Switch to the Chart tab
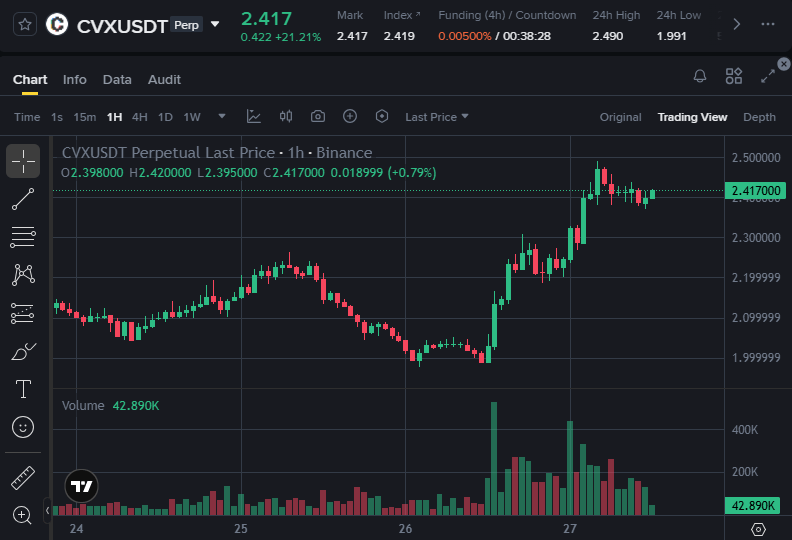This screenshot has width=792, height=540. 30,80
